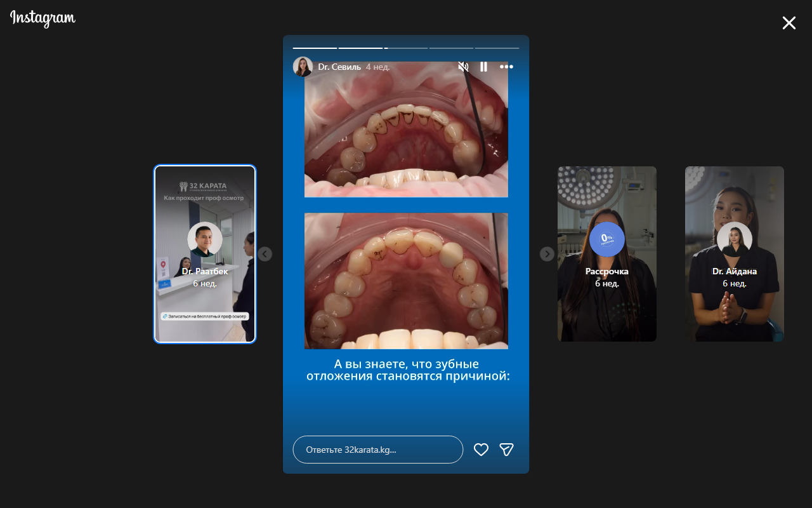Image resolution: width=812 pixels, height=508 pixels.
Task: Click the Instagram logo
Action: click(x=43, y=18)
